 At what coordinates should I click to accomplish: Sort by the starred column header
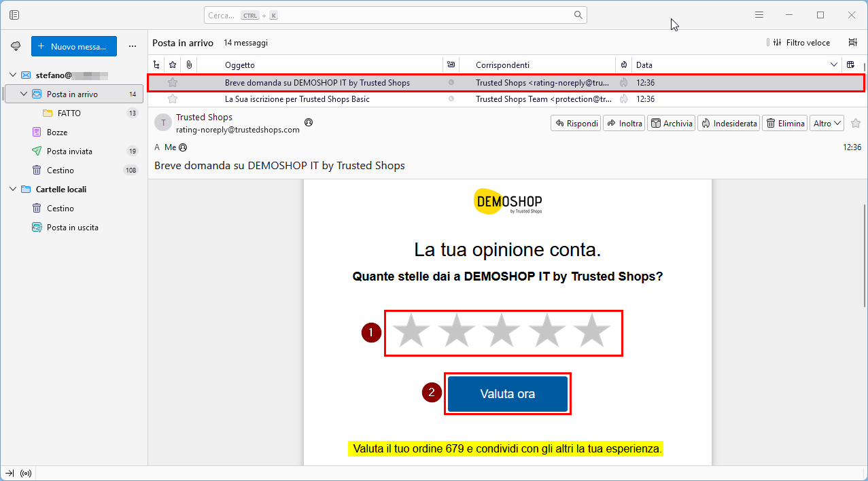pyautogui.click(x=173, y=65)
